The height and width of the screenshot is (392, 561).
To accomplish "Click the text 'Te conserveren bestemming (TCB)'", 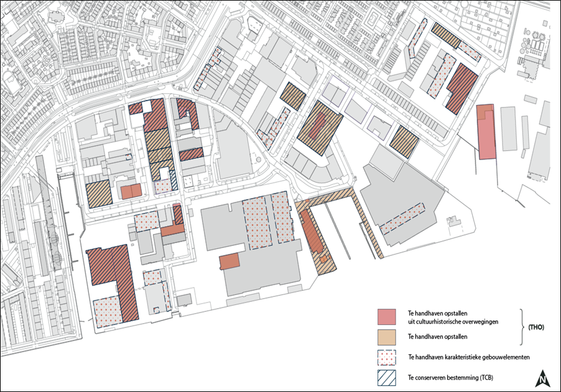I will [450, 378].
